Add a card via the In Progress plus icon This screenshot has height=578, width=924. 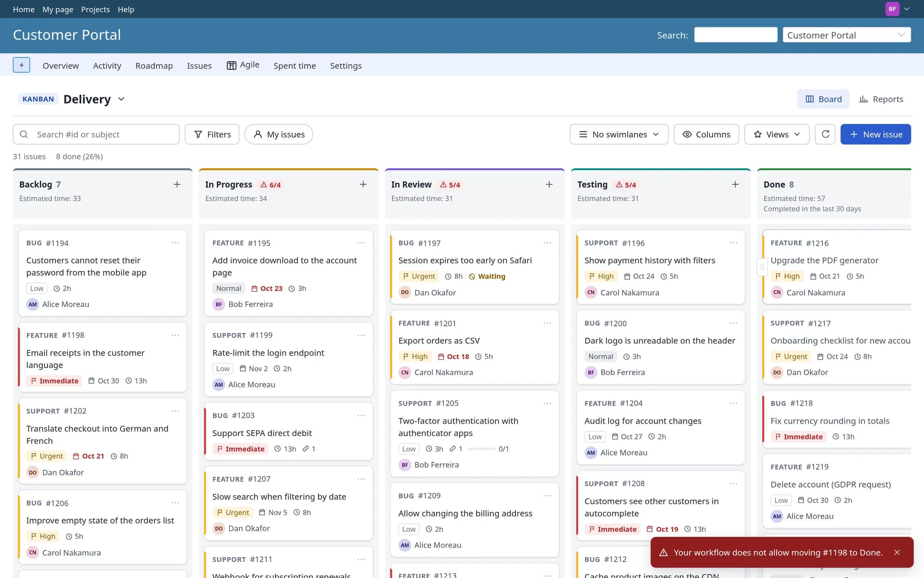tap(363, 184)
